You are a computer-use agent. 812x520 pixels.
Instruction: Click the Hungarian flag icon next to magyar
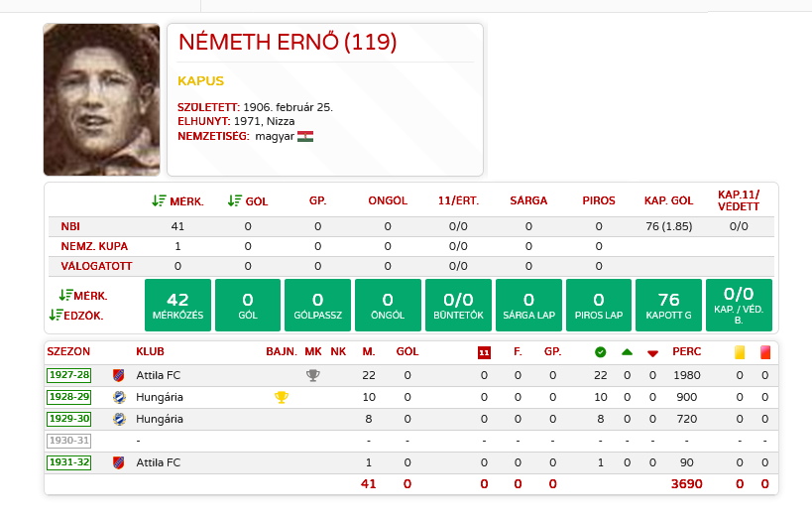[x=305, y=136]
